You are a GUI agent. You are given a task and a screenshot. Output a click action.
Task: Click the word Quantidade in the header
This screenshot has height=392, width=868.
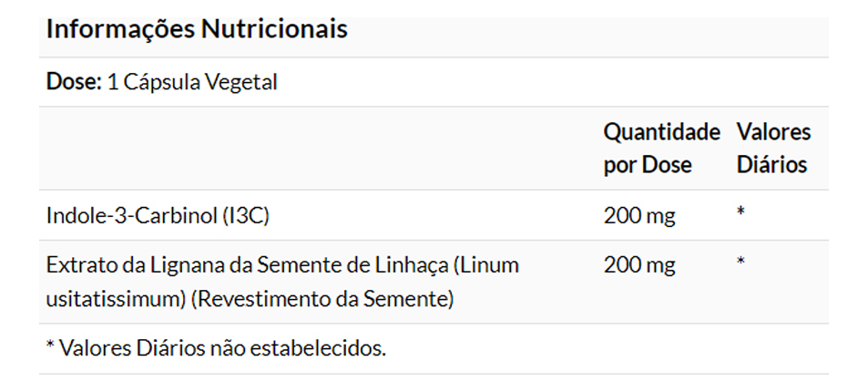661,132
